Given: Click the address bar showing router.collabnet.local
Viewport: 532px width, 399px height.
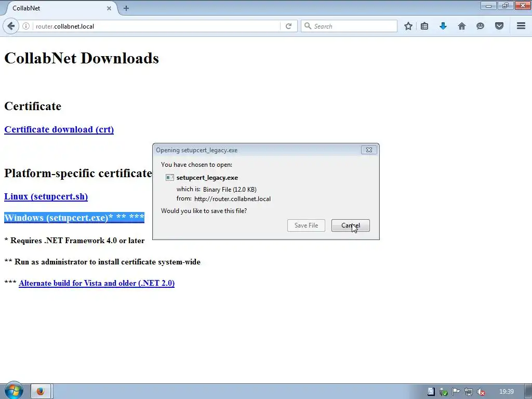Looking at the screenshot, I should 156,26.
